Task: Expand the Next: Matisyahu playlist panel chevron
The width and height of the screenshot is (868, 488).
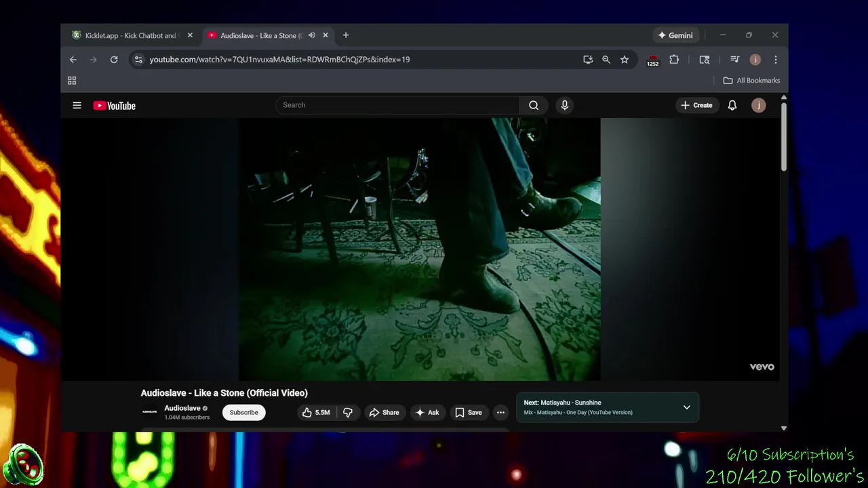Action: pos(686,407)
